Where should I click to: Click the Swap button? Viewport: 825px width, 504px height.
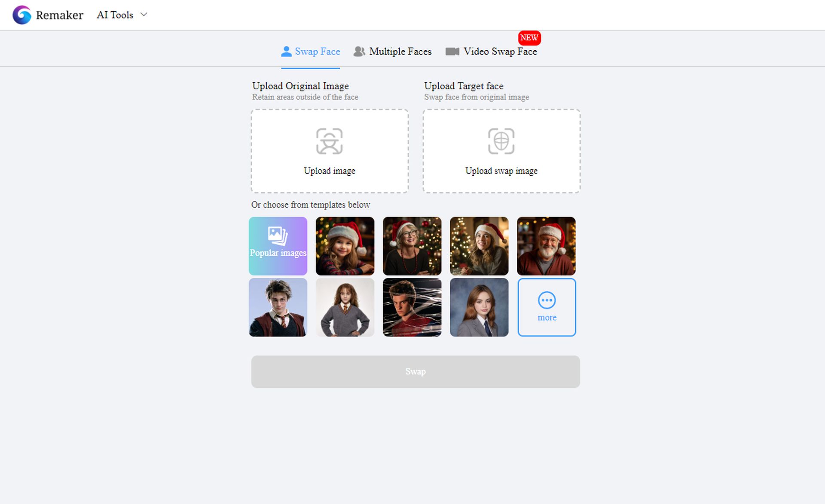tap(415, 371)
